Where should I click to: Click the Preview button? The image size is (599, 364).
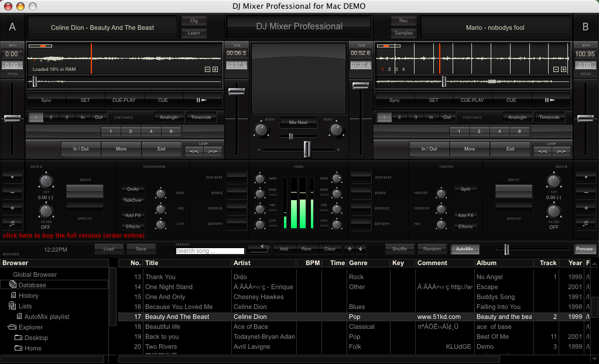(x=584, y=249)
